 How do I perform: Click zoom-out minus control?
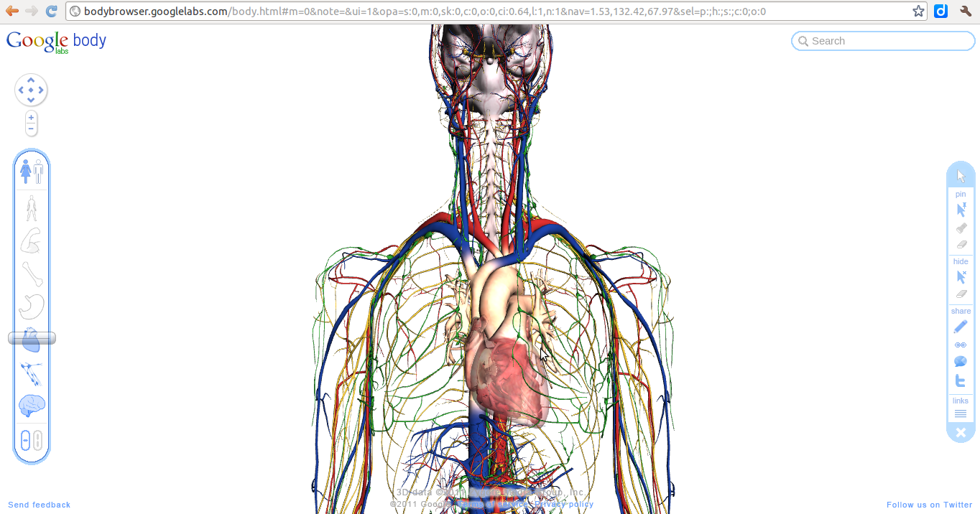(31, 127)
